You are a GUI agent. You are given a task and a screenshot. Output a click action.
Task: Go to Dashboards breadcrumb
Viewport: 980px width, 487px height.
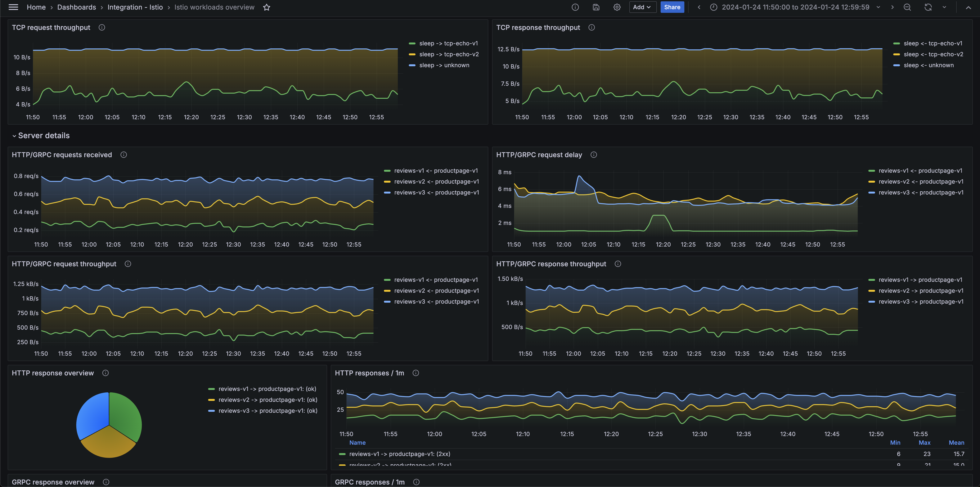click(x=76, y=7)
